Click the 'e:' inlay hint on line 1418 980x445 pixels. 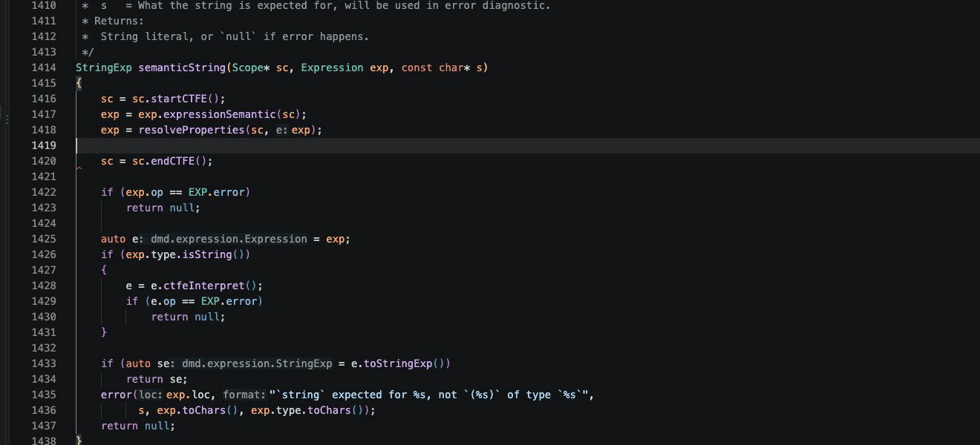tap(283, 130)
